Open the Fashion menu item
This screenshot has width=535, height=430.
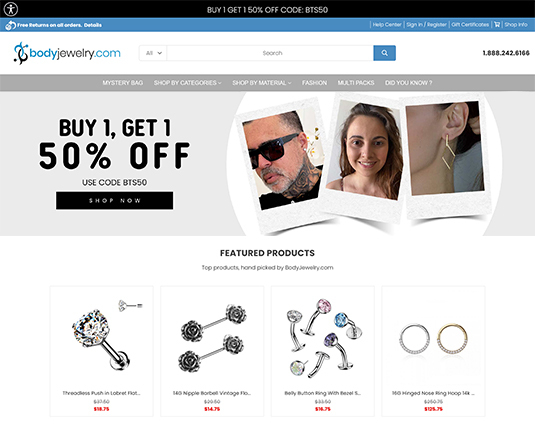click(314, 83)
